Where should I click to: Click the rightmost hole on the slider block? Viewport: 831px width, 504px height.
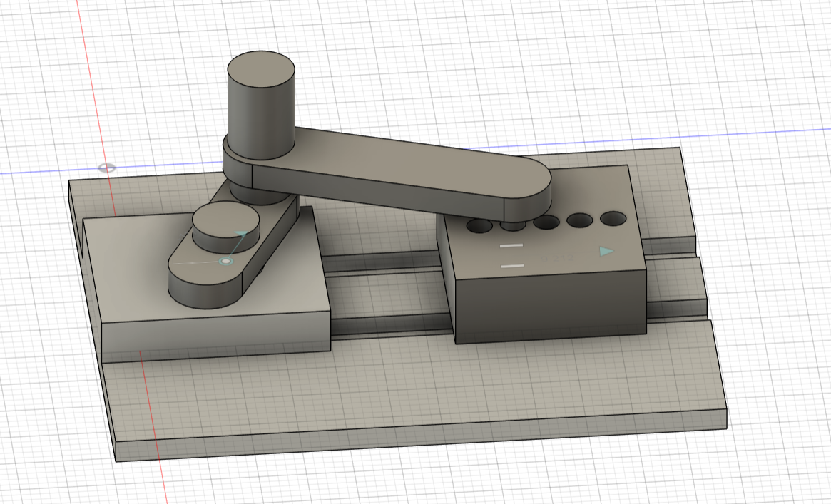(612, 218)
